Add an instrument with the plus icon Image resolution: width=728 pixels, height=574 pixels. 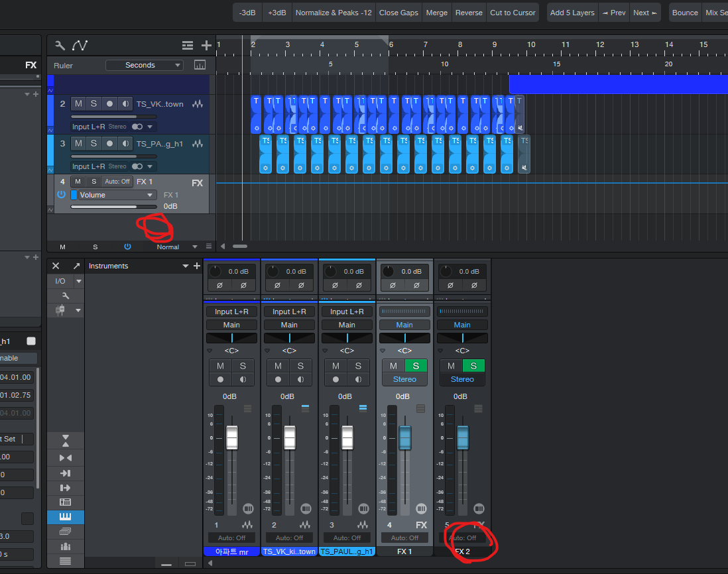(x=196, y=266)
